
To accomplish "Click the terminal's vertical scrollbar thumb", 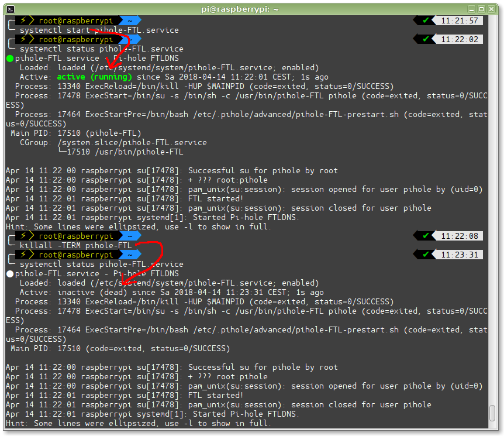I will pos(492,413).
